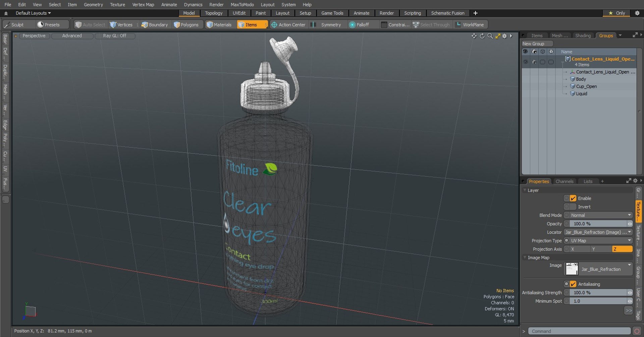Toggle render camera for Contact_Lens_Liquid group
644x337 pixels.
(x=534, y=62)
